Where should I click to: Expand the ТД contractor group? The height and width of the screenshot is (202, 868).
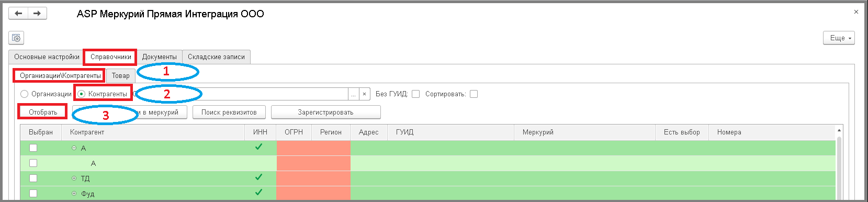(74, 178)
